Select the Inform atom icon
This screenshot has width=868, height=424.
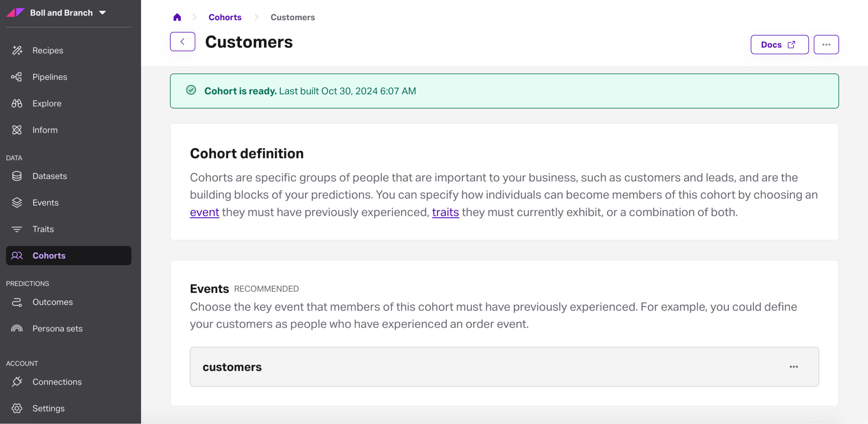coord(17,130)
